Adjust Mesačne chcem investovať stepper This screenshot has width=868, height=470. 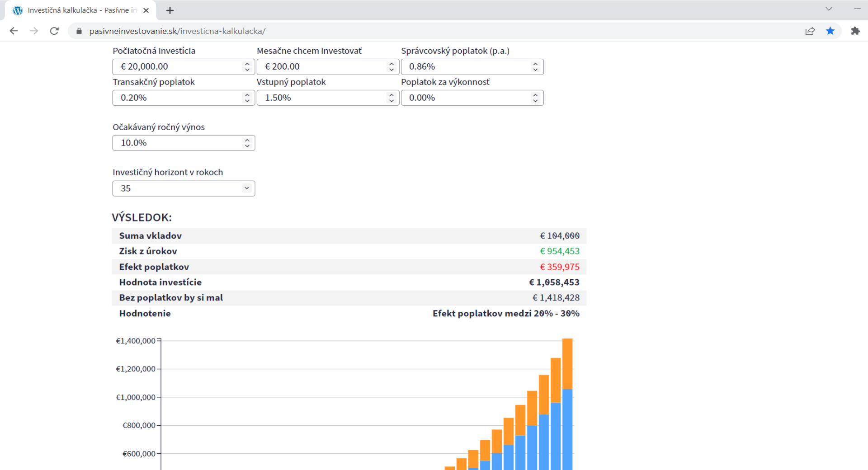(392, 66)
